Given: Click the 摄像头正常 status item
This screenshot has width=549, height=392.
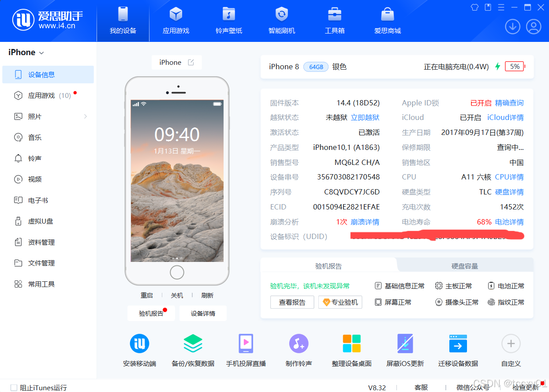Looking at the screenshot, I should pyautogui.click(x=457, y=302).
